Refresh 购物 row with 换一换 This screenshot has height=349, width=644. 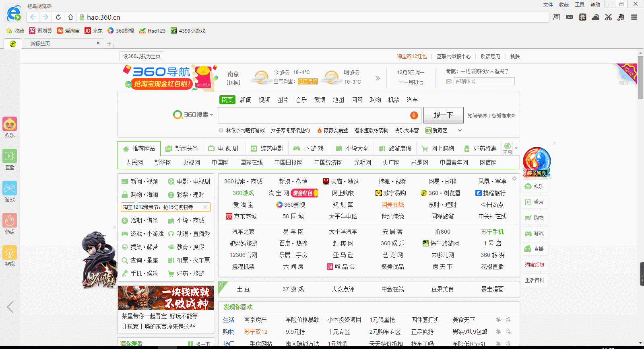click(x=503, y=332)
